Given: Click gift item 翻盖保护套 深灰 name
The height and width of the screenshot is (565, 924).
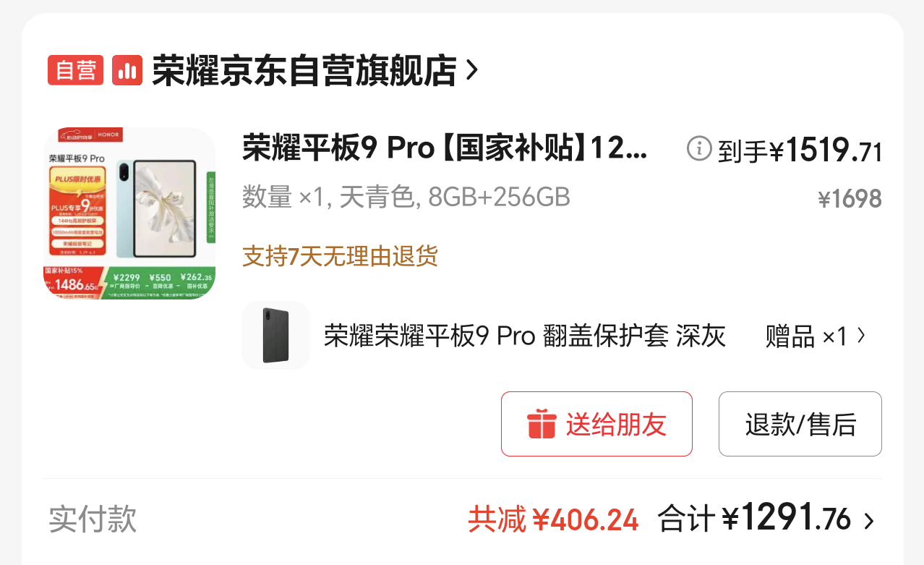Looking at the screenshot, I should 525,336.
